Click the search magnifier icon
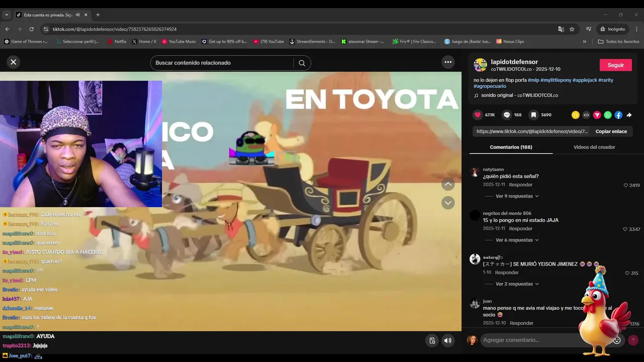The width and height of the screenshot is (644, 362). (302, 63)
